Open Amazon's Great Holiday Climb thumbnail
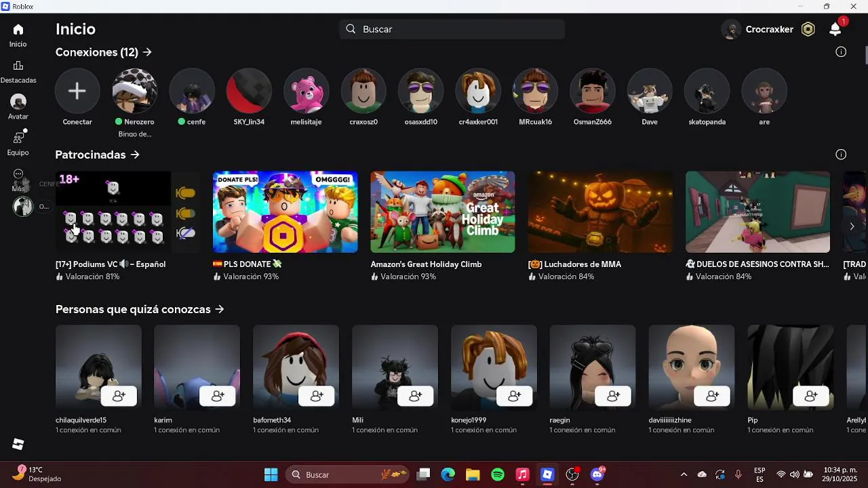 point(443,212)
